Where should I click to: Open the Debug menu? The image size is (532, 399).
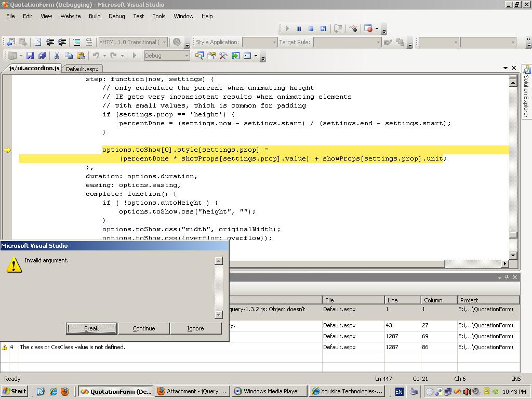116,16
